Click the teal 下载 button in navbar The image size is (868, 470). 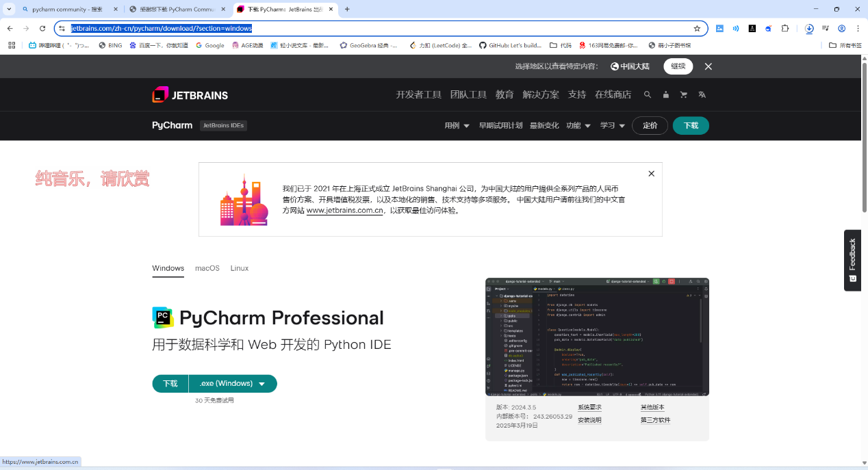click(691, 126)
